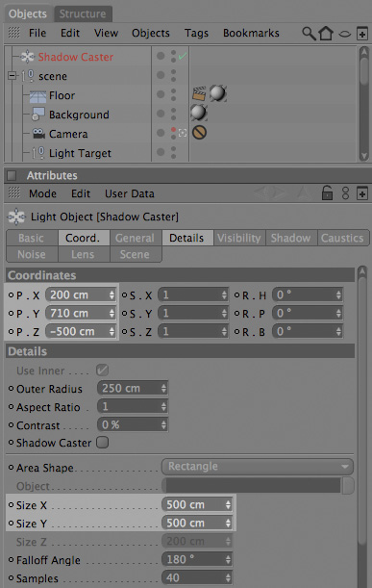This screenshot has height=588, width=372.
Task: Click the Samples stepper arrows
Action: click(228, 577)
